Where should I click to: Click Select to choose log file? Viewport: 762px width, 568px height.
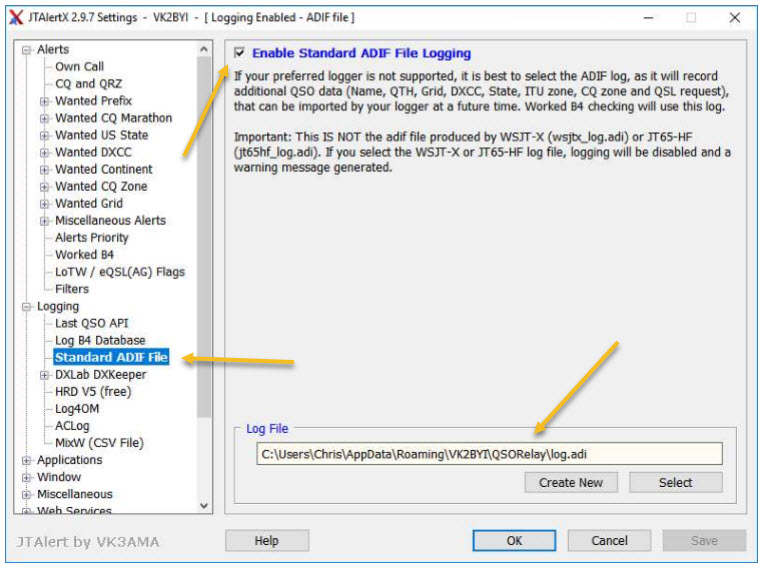675,482
